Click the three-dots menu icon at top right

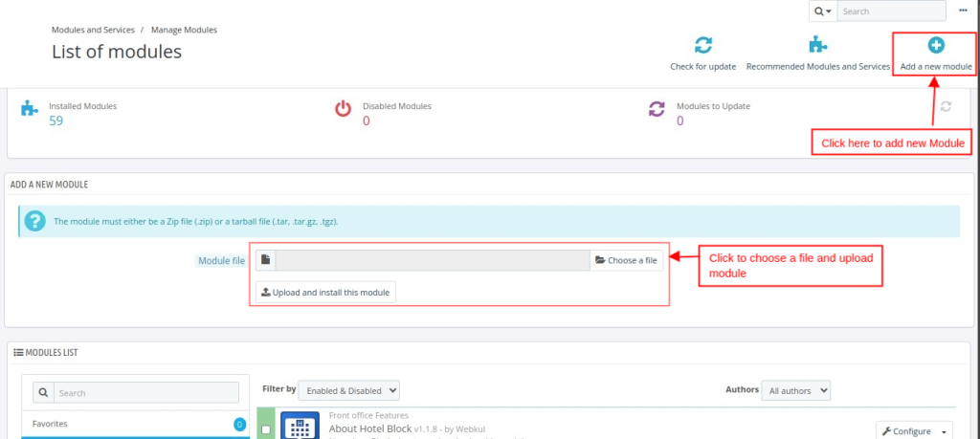click(961, 11)
